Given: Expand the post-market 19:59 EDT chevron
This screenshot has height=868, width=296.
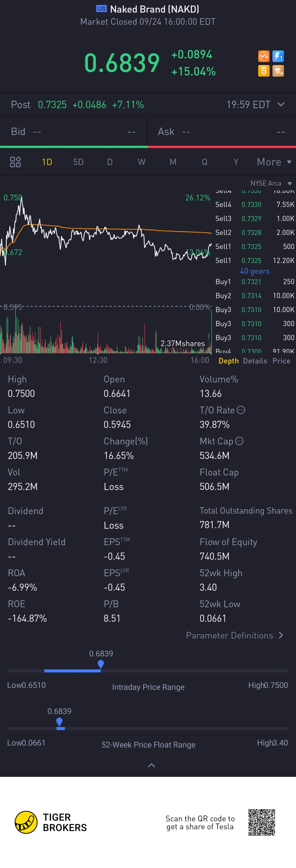Looking at the screenshot, I should click(281, 105).
